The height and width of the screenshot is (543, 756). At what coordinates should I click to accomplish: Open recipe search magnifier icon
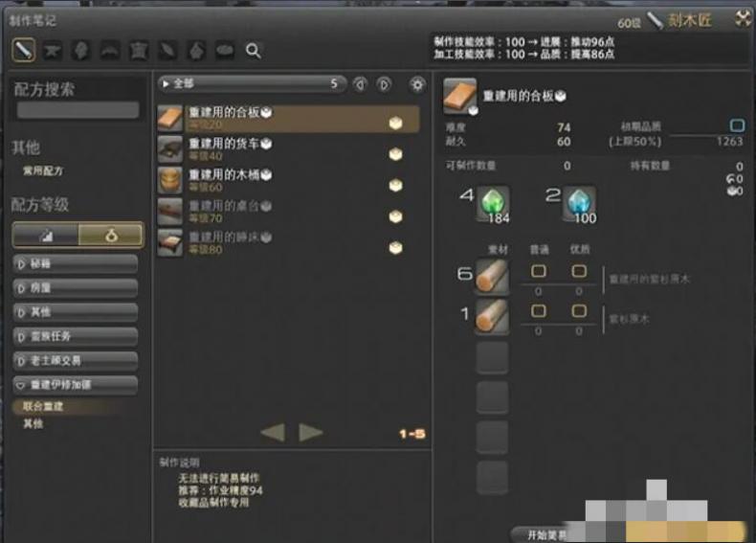(x=254, y=50)
